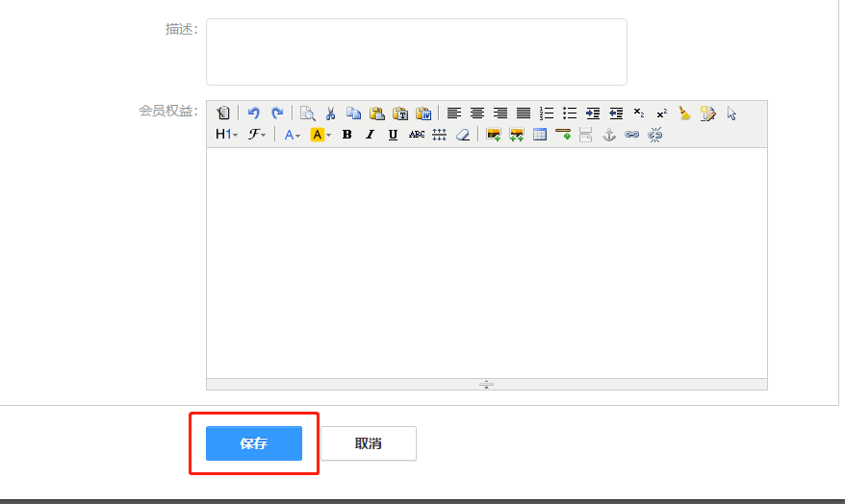
Task: Toggle bold formatting
Action: pos(347,135)
